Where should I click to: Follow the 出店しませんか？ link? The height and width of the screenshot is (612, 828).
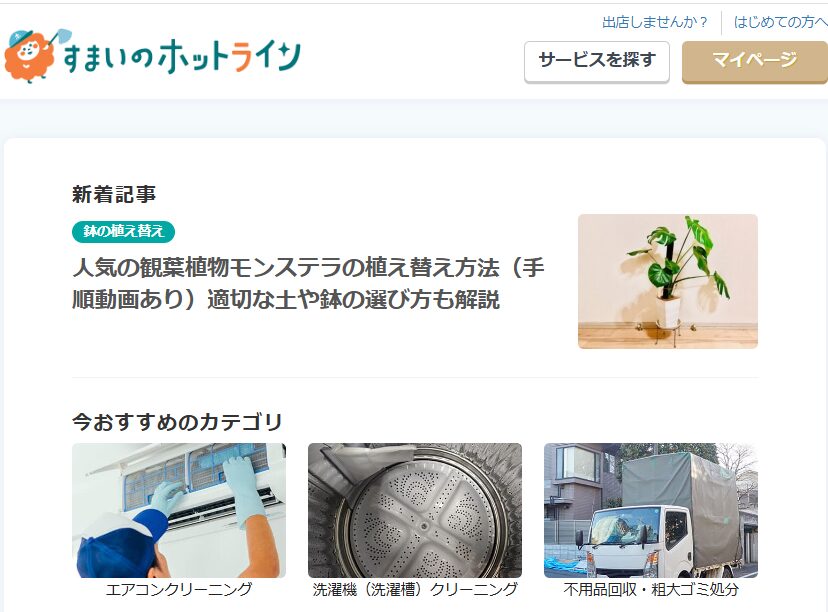click(x=655, y=22)
